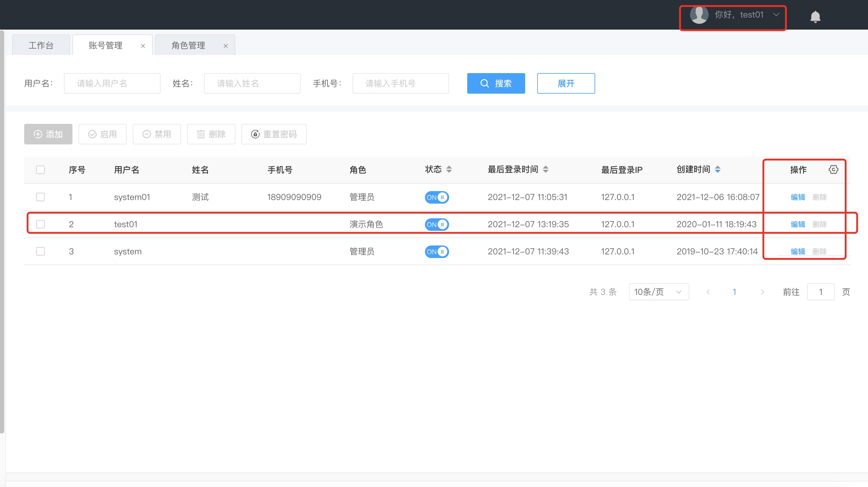
Task: Toggle status switch for system01
Action: click(x=437, y=197)
